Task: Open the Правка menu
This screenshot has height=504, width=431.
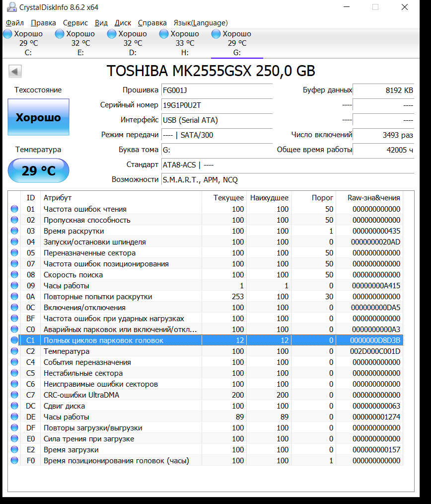Action: click(x=43, y=23)
